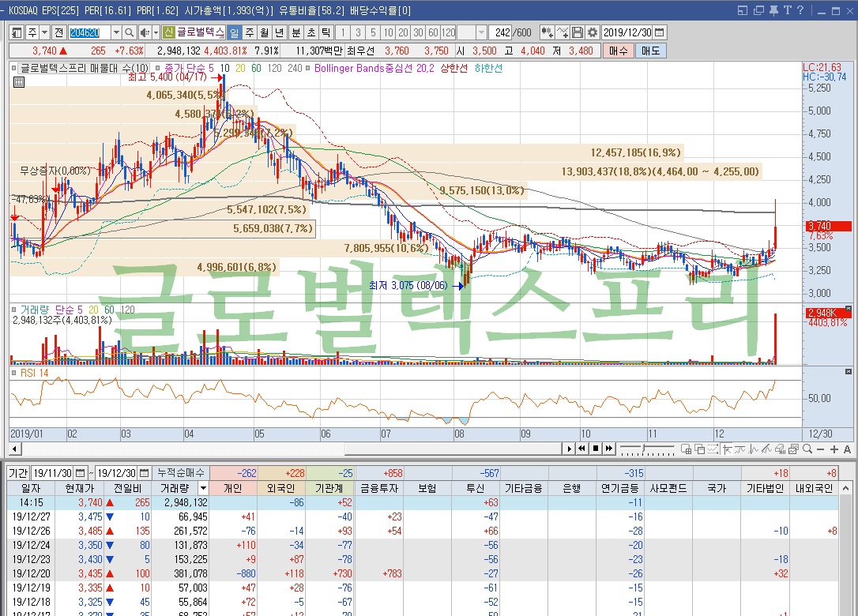This screenshot has width=858, height=616.
Task: Click the 매도 sell button
Action: click(651, 51)
